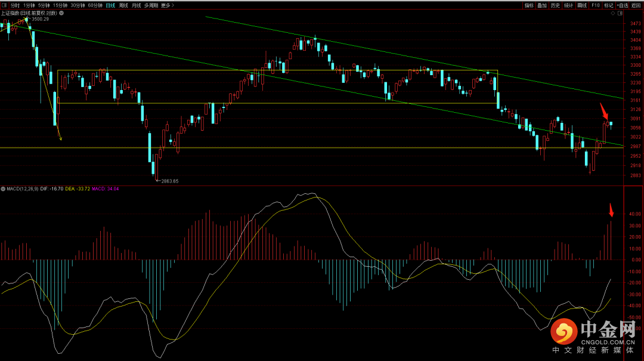This screenshot has height=361, width=644.
Task: Expand the 更多 periods menu
Action: click(x=167, y=5)
